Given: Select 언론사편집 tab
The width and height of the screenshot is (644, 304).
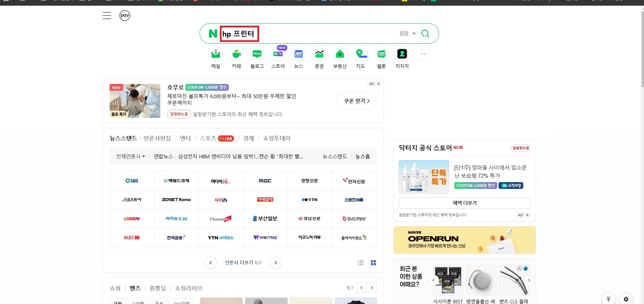Looking at the screenshot, I should click(157, 138).
